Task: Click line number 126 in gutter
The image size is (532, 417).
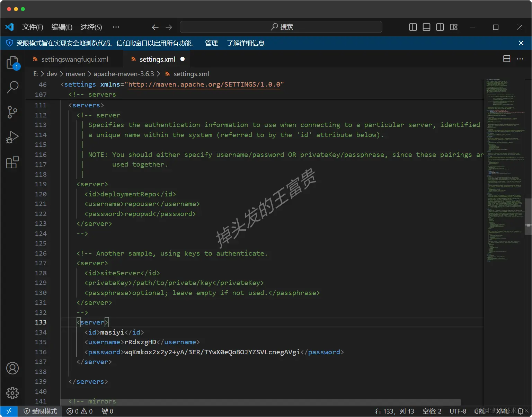Action: pyautogui.click(x=41, y=254)
